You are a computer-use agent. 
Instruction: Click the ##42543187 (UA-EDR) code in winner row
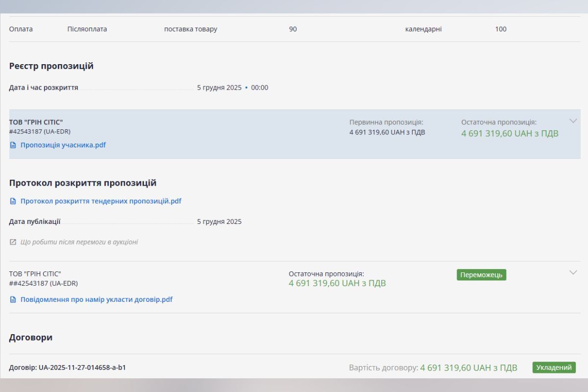43,283
